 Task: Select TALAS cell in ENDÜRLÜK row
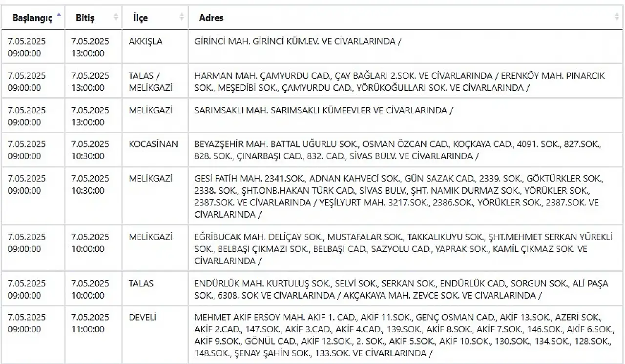click(155, 288)
